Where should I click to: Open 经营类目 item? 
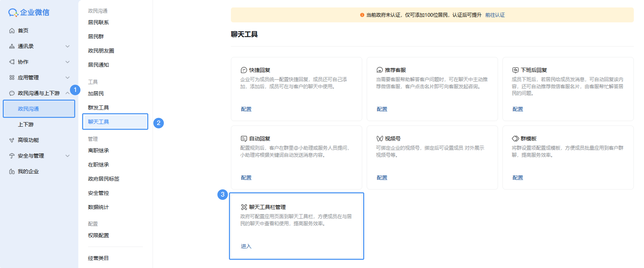coord(98,258)
